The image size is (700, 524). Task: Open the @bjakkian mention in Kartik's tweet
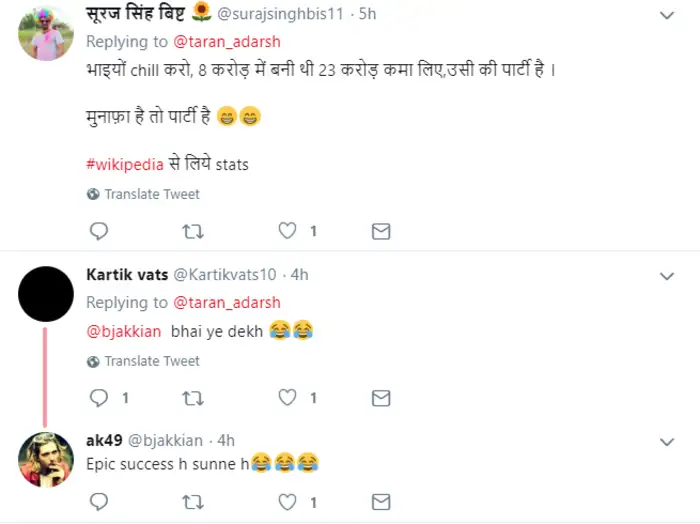pyautogui.click(x=124, y=330)
